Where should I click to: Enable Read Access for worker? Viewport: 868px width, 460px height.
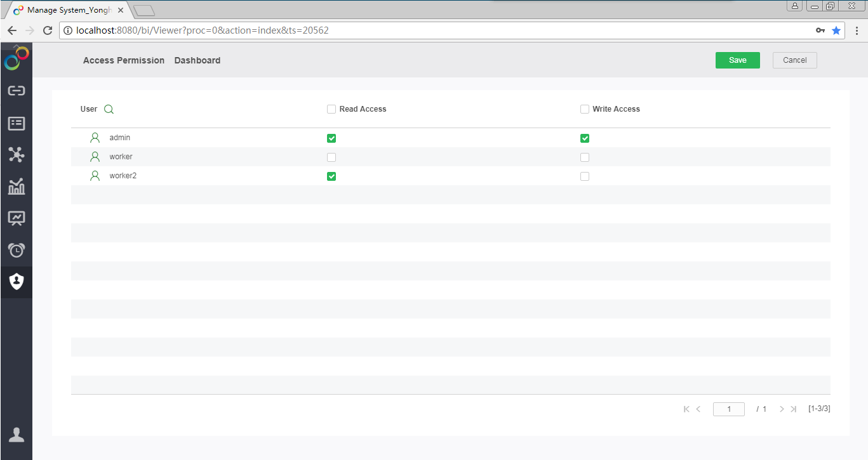point(331,157)
